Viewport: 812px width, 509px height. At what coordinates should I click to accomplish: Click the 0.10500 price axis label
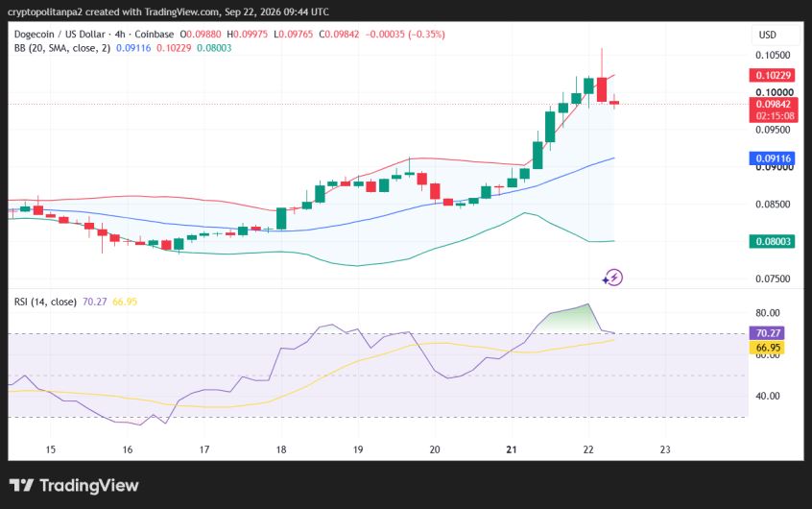tap(773, 56)
